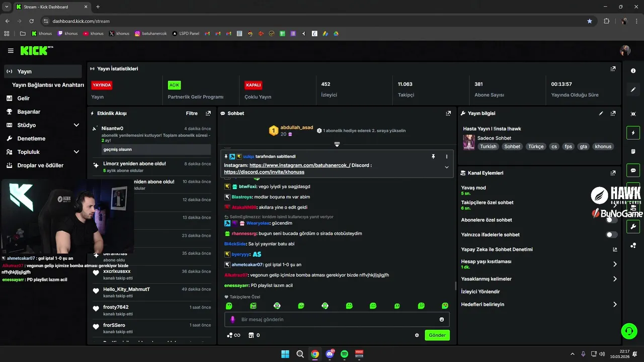Expand the pinned message chevron
The image size is (644, 362).
tap(446, 167)
